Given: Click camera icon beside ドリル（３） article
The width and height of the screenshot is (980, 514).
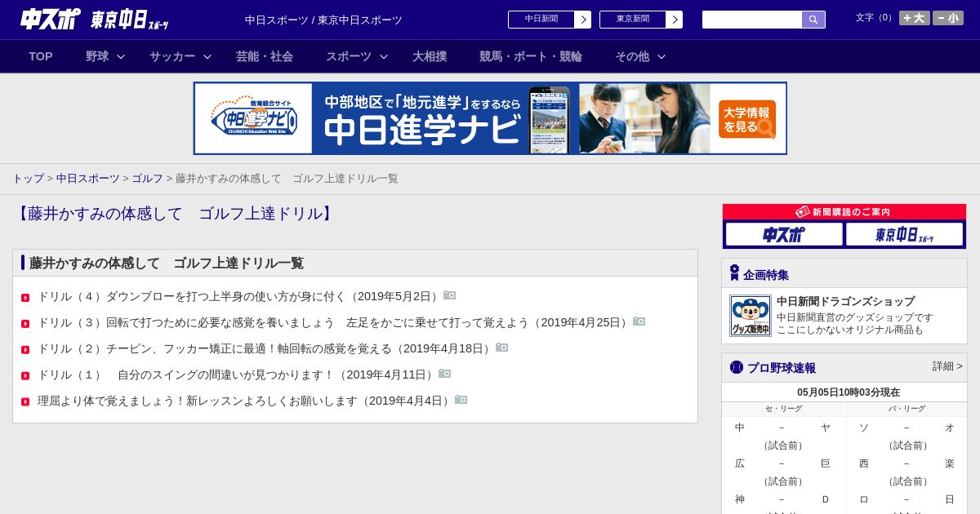Looking at the screenshot, I should tap(639, 321).
